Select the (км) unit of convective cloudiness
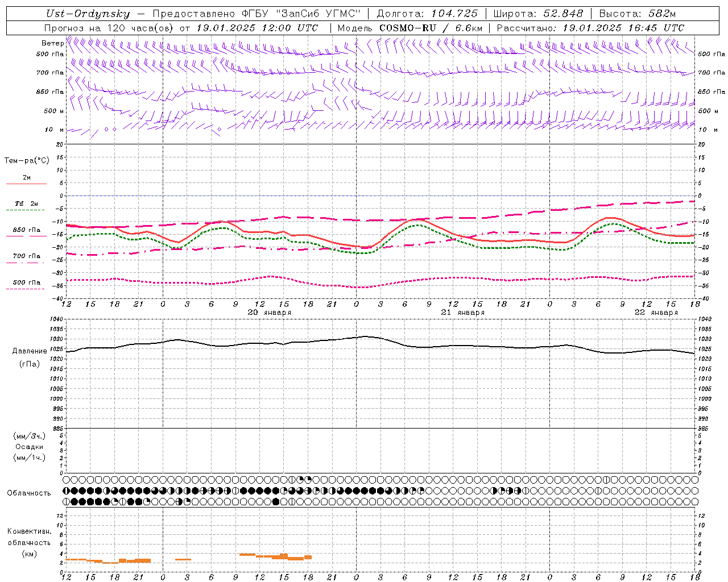This screenshot has width=728, height=582. [x=30, y=554]
